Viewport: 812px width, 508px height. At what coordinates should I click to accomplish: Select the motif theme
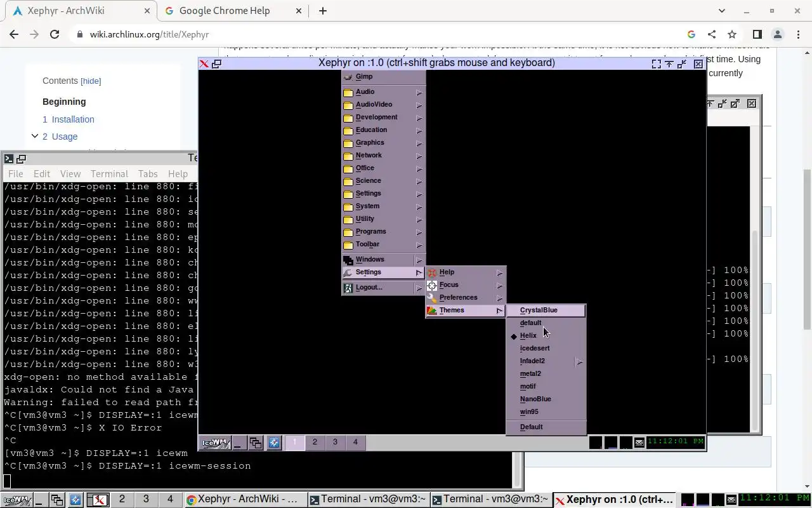[546, 386]
